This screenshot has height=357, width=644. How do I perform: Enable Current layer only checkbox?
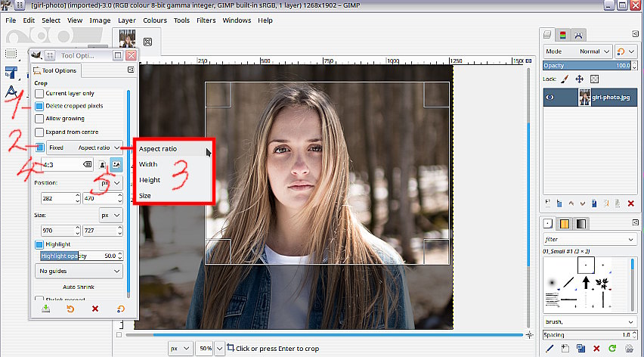[x=39, y=93]
